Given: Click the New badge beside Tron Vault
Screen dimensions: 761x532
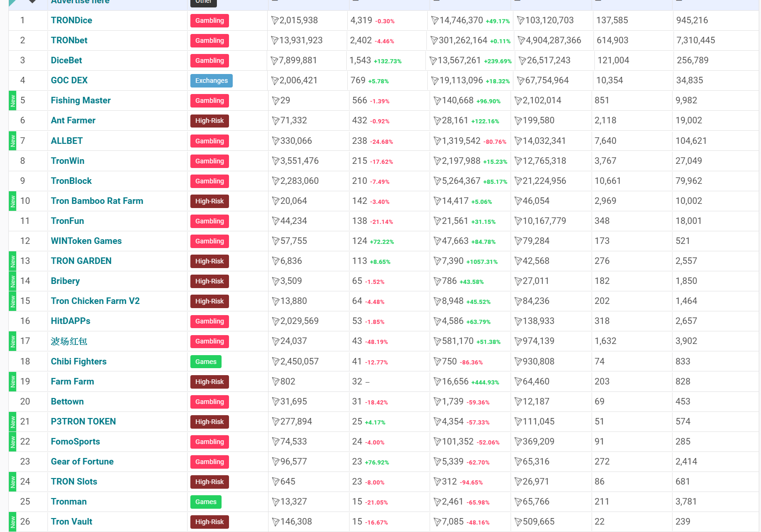Looking at the screenshot, I should [13, 522].
